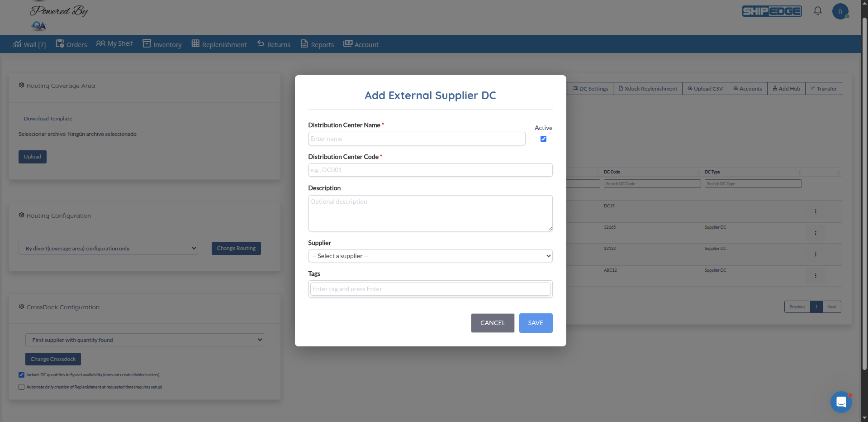This screenshot has width=868, height=422.
Task: Sort by DC Code column arrows
Action: pos(699,173)
